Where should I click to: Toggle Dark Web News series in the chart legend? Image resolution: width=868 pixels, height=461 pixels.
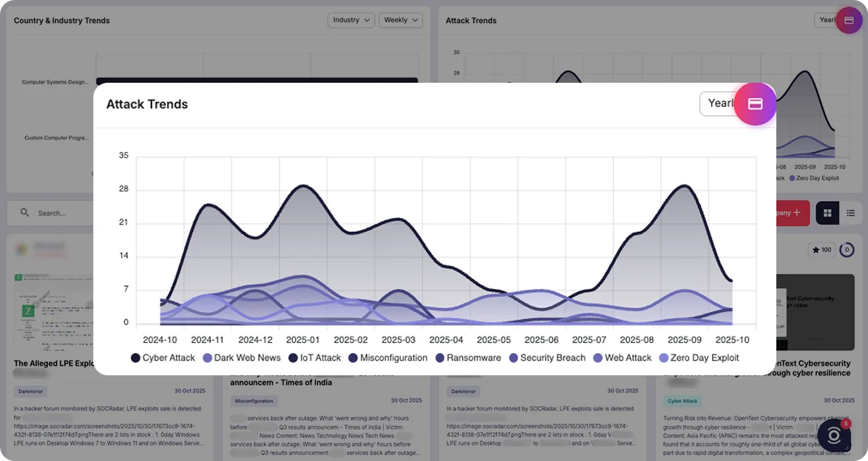point(242,358)
